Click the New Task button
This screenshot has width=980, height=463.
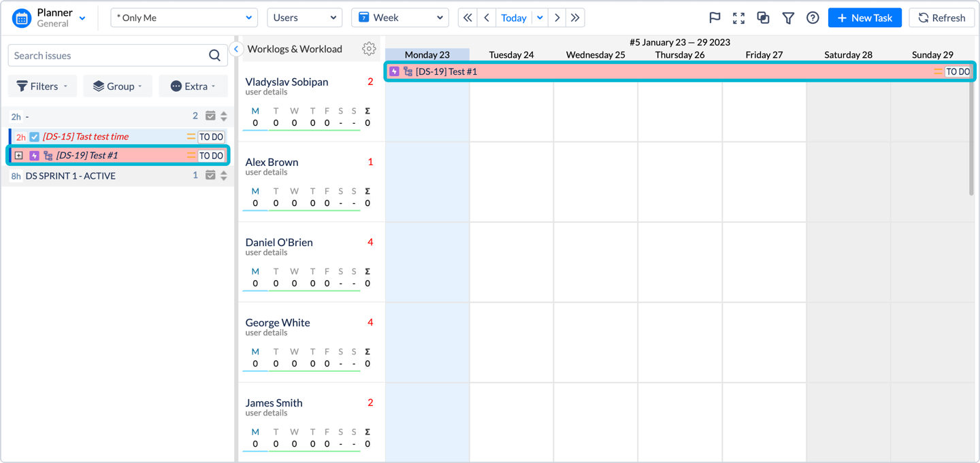click(864, 18)
